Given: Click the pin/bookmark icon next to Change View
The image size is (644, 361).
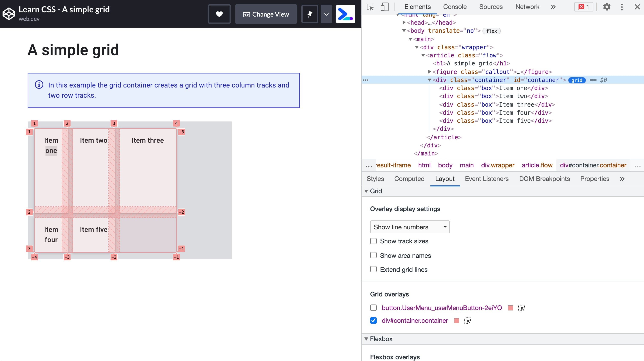Looking at the screenshot, I should (310, 14).
